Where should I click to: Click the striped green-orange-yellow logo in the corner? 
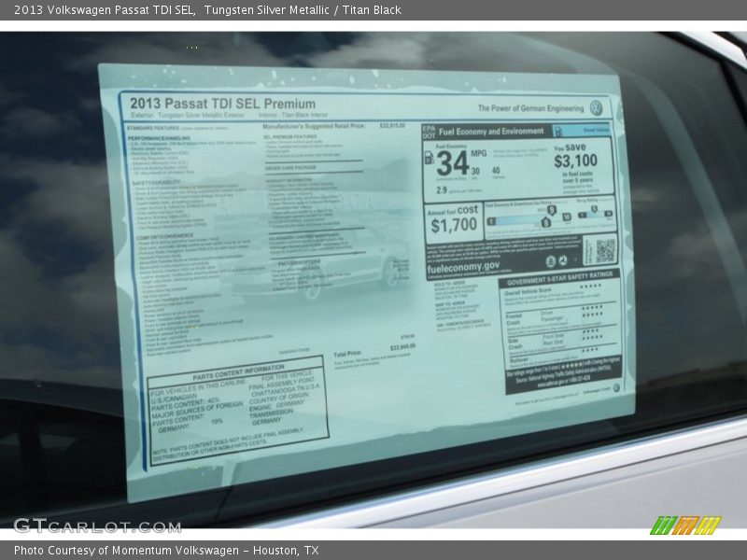685,525
